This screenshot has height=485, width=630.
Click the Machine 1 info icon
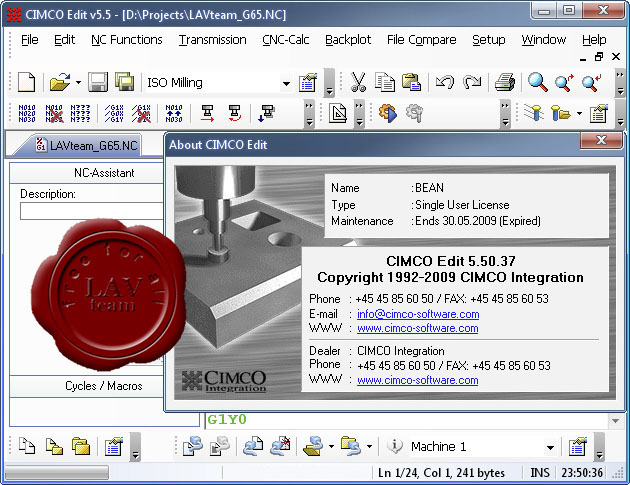pos(395,446)
